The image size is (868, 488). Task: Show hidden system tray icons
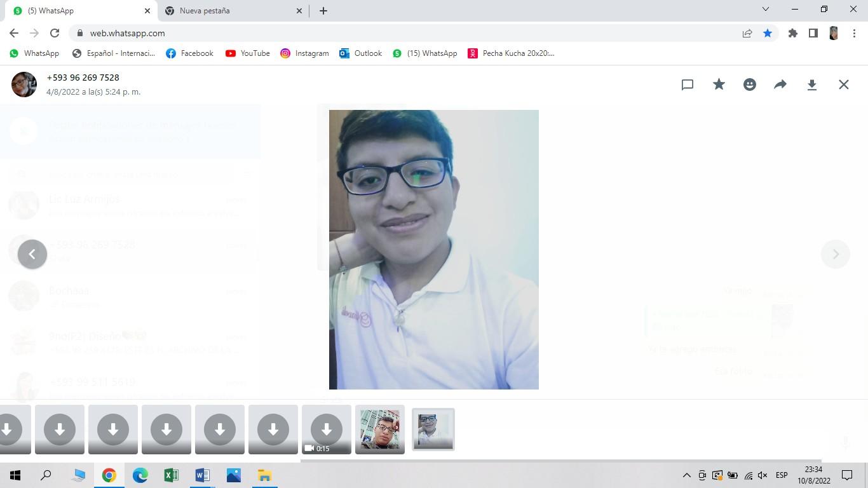pos(686,475)
